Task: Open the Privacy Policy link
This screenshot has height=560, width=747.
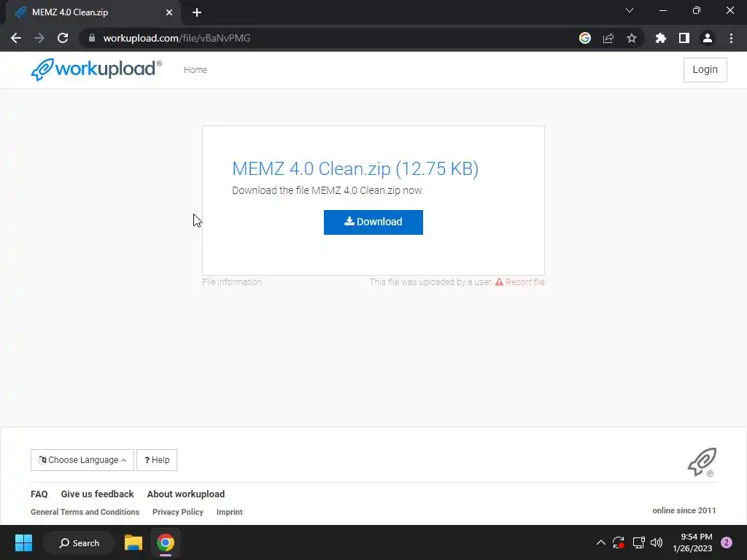Action: coord(178,512)
